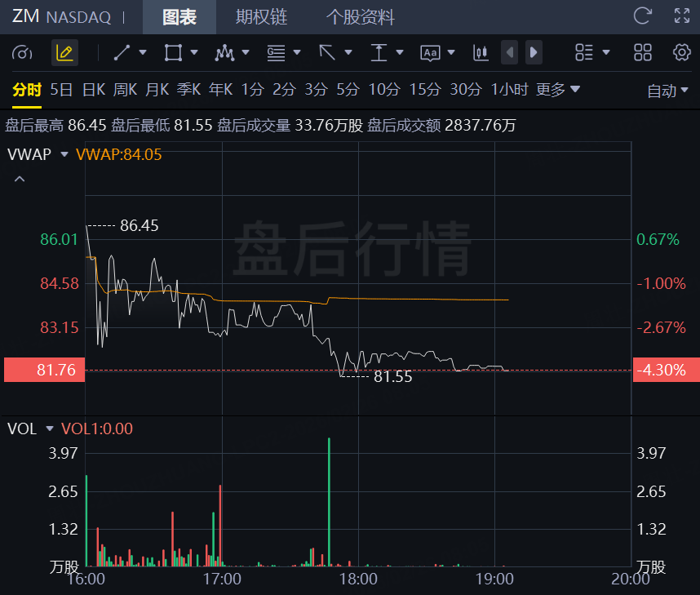Image resolution: width=700 pixels, height=595 pixels.
Task: Collapse the chart panel with the caret
Action: (x=20, y=179)
